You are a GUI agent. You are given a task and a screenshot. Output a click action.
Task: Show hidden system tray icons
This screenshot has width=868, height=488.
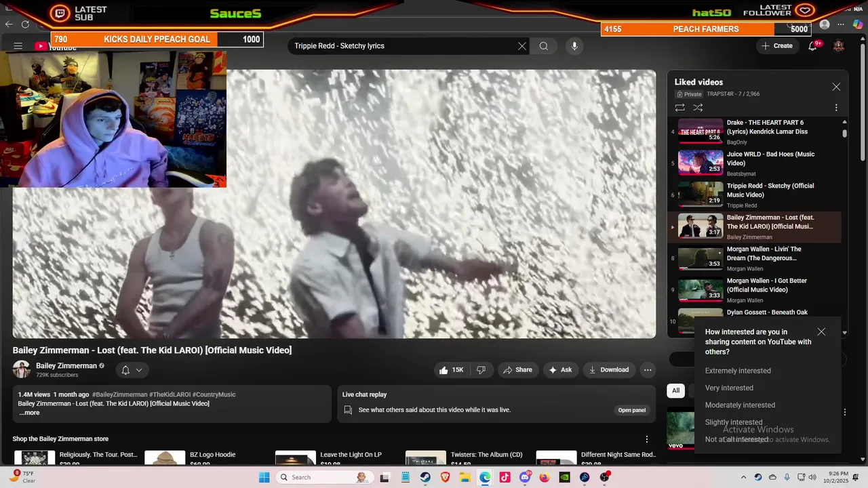743,477
